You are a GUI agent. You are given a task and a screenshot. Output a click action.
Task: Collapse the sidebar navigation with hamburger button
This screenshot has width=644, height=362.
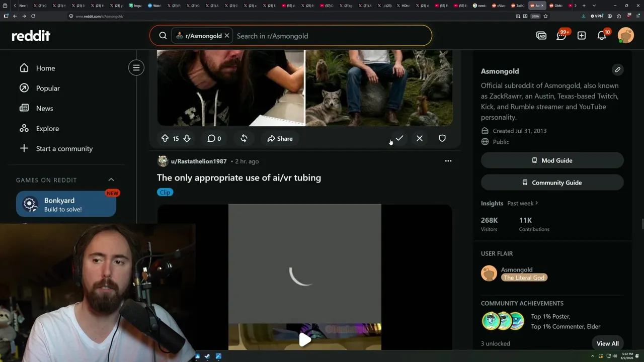pyautogui.click(x=136, y=68)
